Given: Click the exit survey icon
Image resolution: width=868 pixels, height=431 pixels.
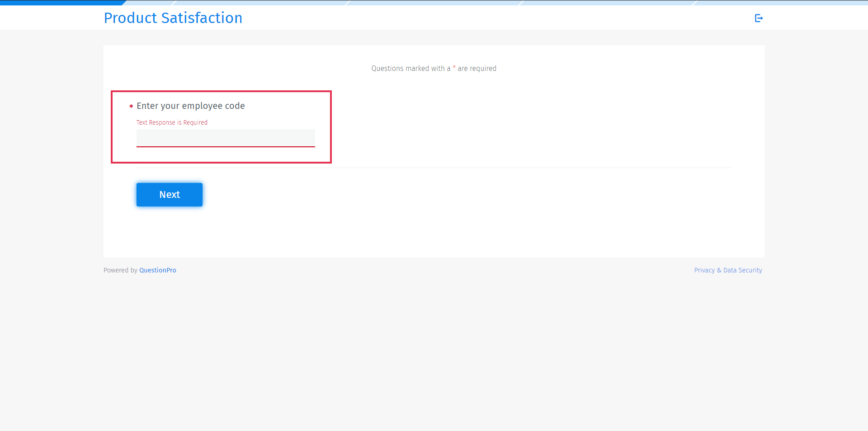Looking at the screenshot, I should [759, 18].
